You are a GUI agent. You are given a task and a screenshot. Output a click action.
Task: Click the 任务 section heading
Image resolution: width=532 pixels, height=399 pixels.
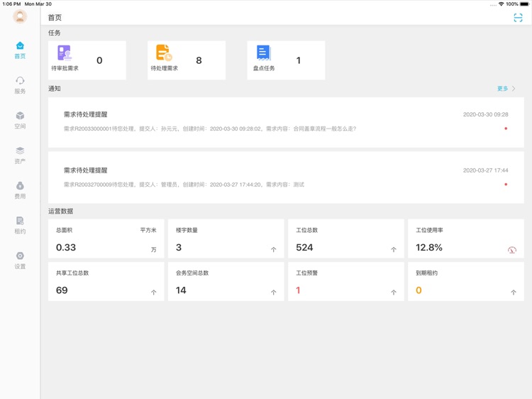coord(55,33)
